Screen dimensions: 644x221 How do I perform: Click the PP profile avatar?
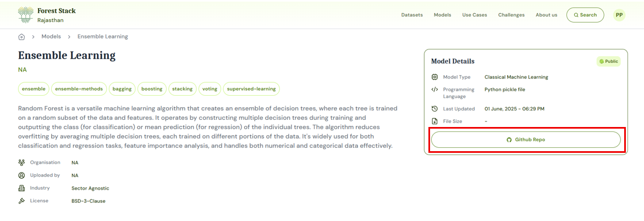pos(619,15)
